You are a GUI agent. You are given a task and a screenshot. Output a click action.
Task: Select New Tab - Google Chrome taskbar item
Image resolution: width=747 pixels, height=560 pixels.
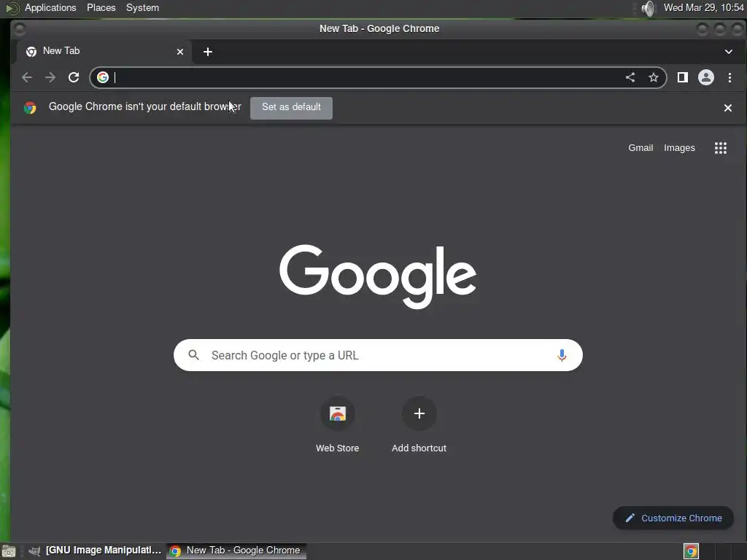point(236,551)
